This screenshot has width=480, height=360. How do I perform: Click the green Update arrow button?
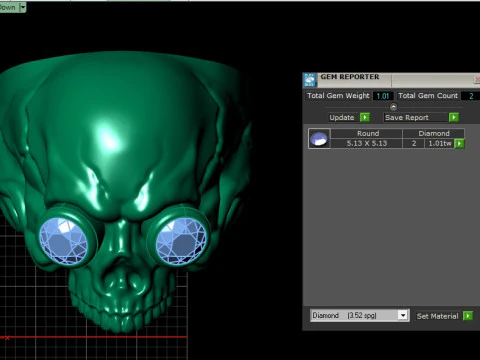coord(365,117)
